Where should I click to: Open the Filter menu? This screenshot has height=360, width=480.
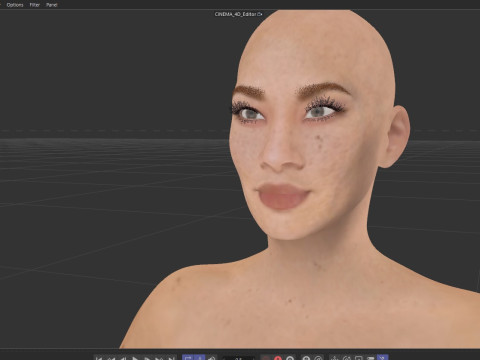point(35,5)
